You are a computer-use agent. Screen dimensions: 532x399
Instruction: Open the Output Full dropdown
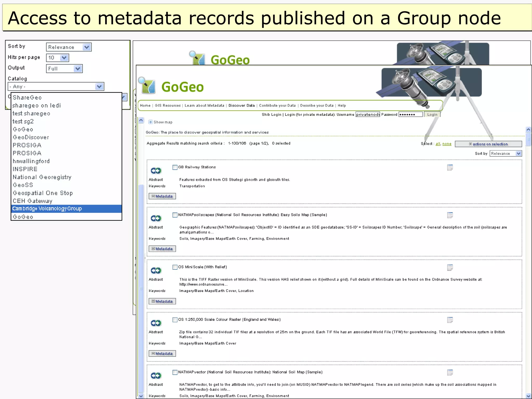tap(64, 69)
